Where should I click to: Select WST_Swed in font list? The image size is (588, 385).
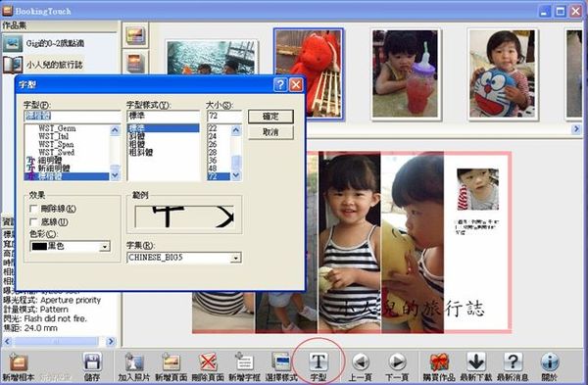[x=56, y=152]
